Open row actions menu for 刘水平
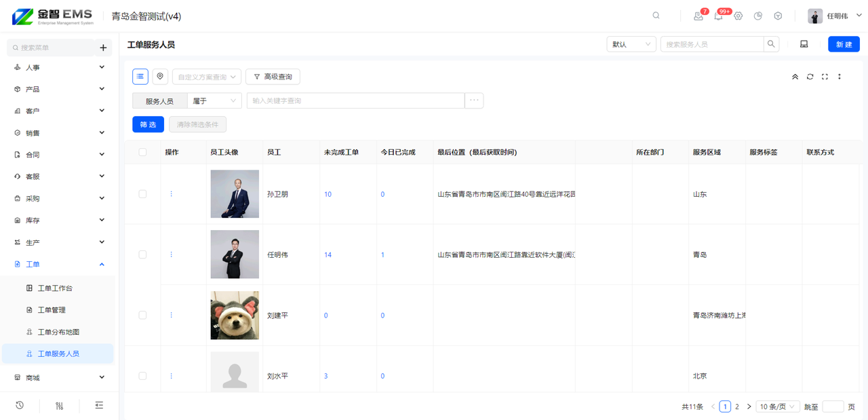The height and width of the screenshot is (420, 868). (x=171, y=376)
